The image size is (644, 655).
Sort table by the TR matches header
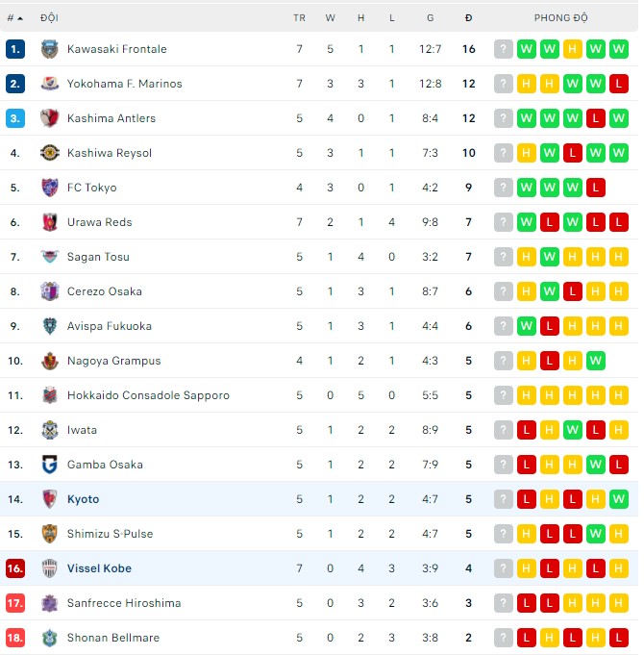tap(299, 18)
